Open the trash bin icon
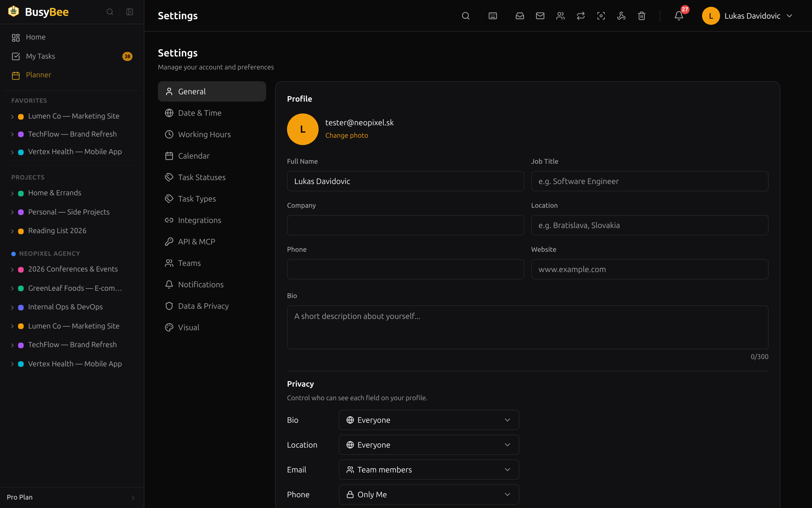The width and height of the screenshot is (812, 508). tap(641, 16)
